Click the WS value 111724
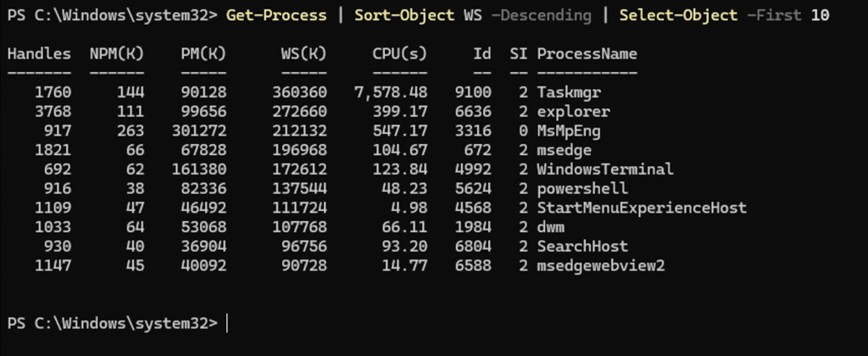Image resolution: width=868 pixels, height=356 pixels. point(299,209)
